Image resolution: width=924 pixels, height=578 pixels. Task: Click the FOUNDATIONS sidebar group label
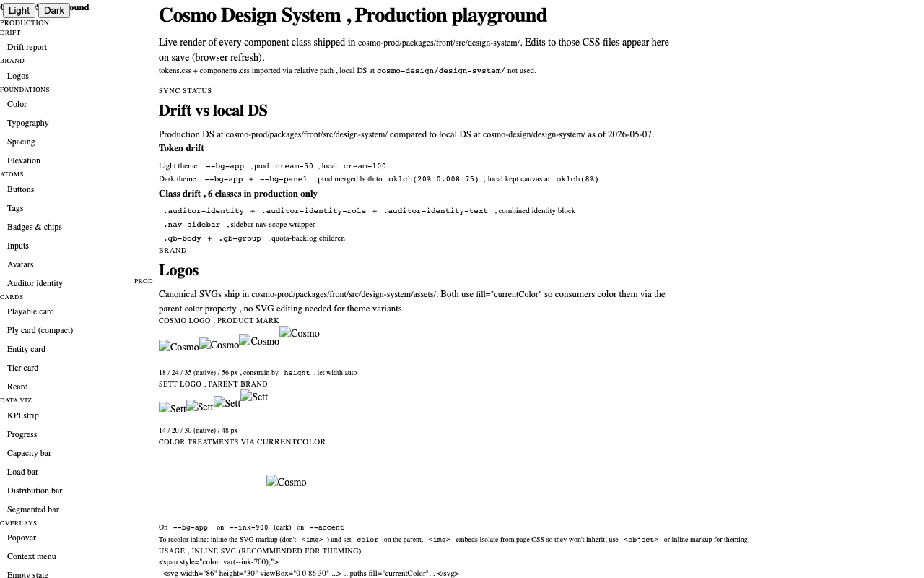(25, 90)
